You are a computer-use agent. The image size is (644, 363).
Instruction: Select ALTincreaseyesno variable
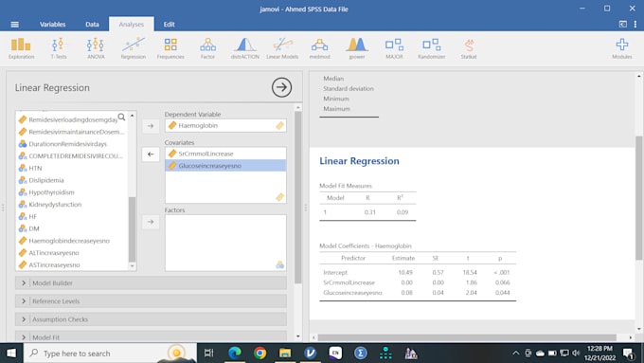coord(72,253)
